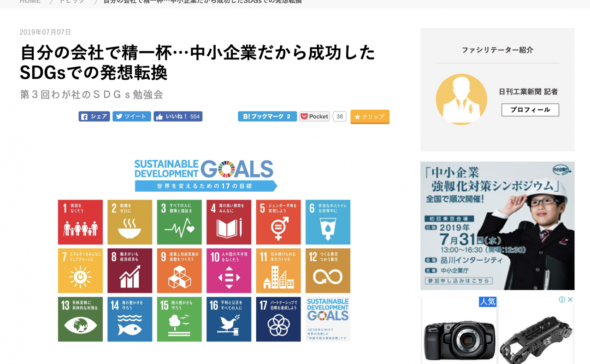Select SDG tile 13 climate action eye
The height and width of the screenshot is (364, 590).
[x=80, y=319]
